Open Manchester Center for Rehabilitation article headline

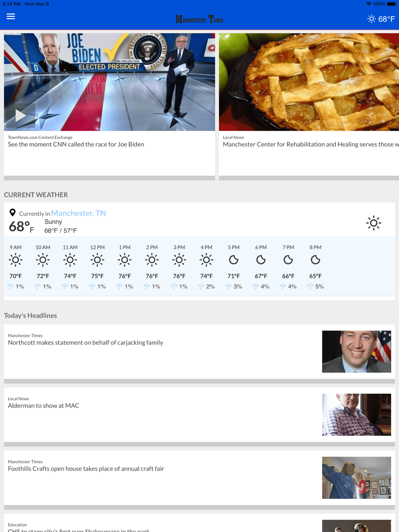click(311, 144)
